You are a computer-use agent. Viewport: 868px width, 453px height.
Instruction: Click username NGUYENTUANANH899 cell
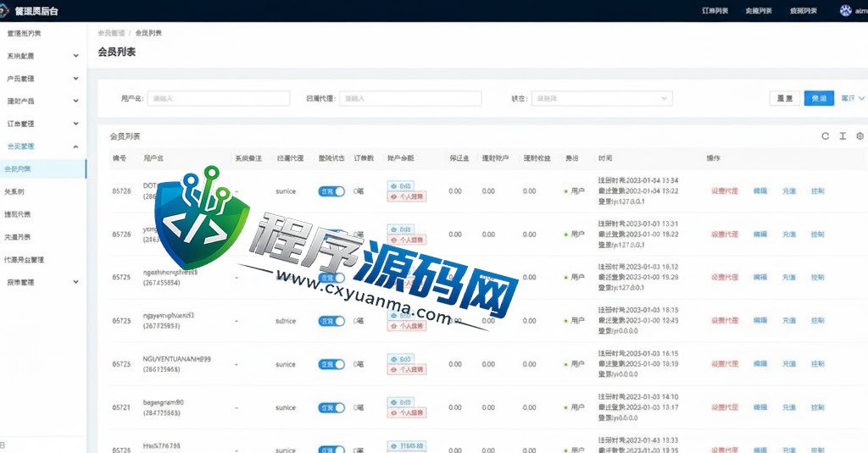coord(176,359)
